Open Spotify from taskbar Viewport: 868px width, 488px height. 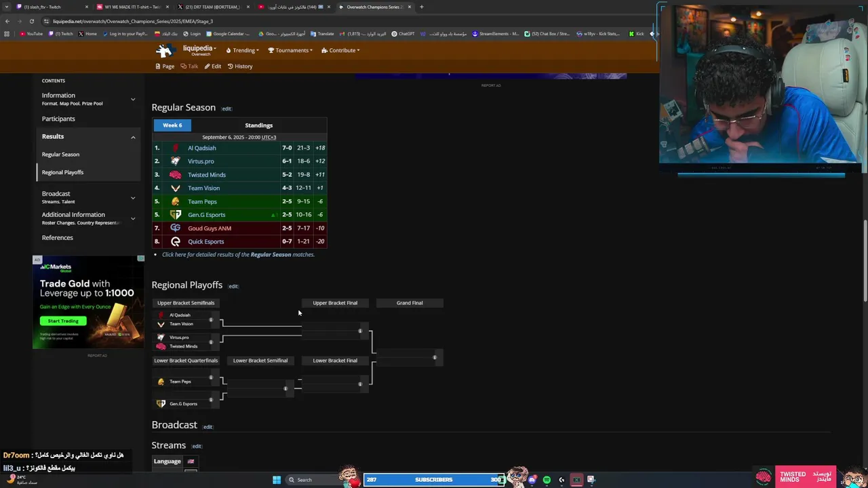547,480
